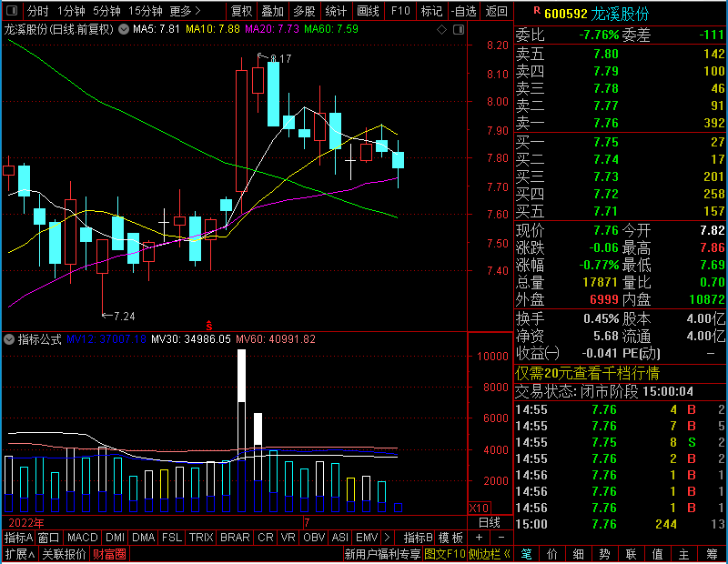
Task: Select the 指标A tab
Action: (18, 538)
